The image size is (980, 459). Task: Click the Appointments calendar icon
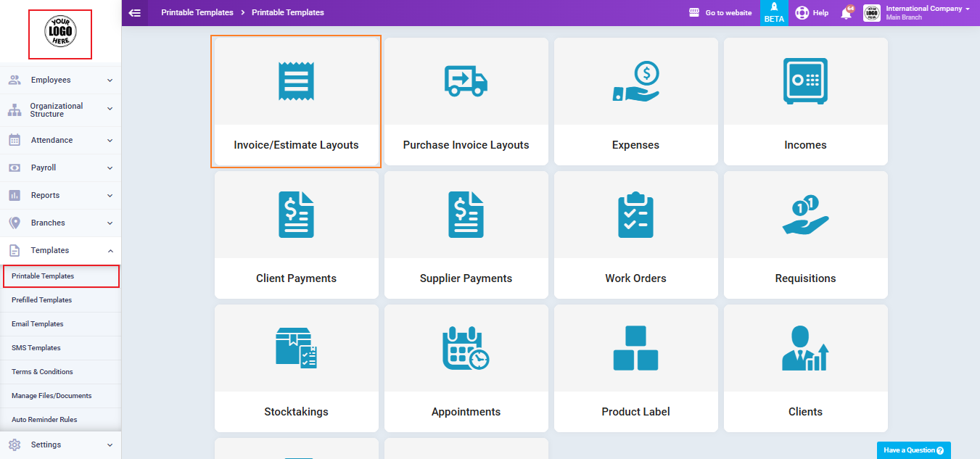(466, 348)
